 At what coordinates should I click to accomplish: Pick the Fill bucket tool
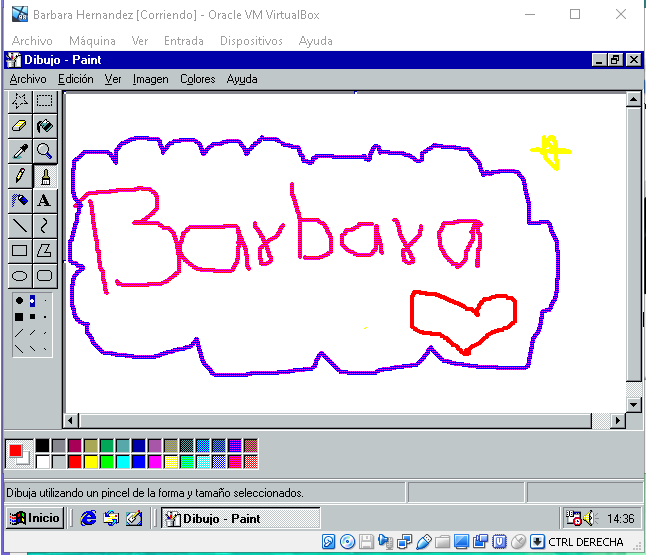pyautogui.click(x=45, y=126)
